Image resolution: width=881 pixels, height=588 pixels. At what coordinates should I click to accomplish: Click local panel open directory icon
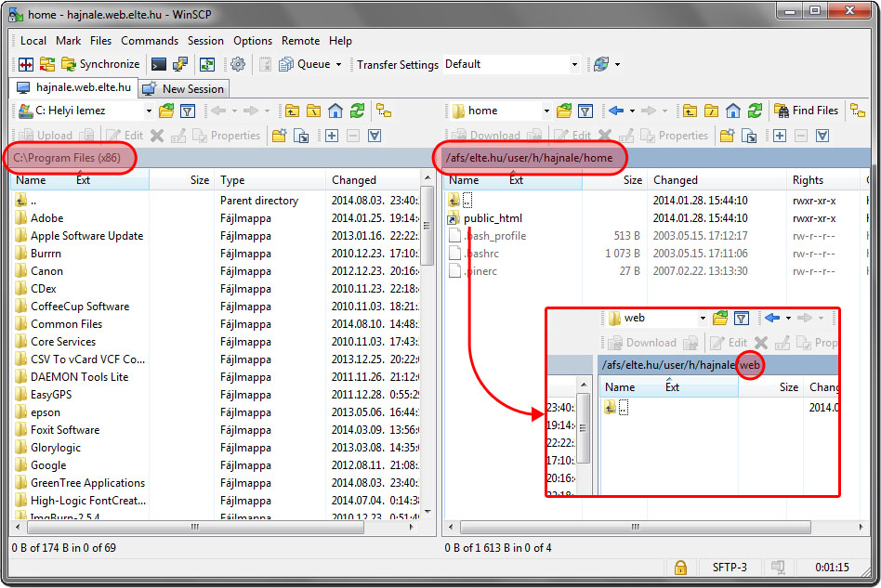166,111
